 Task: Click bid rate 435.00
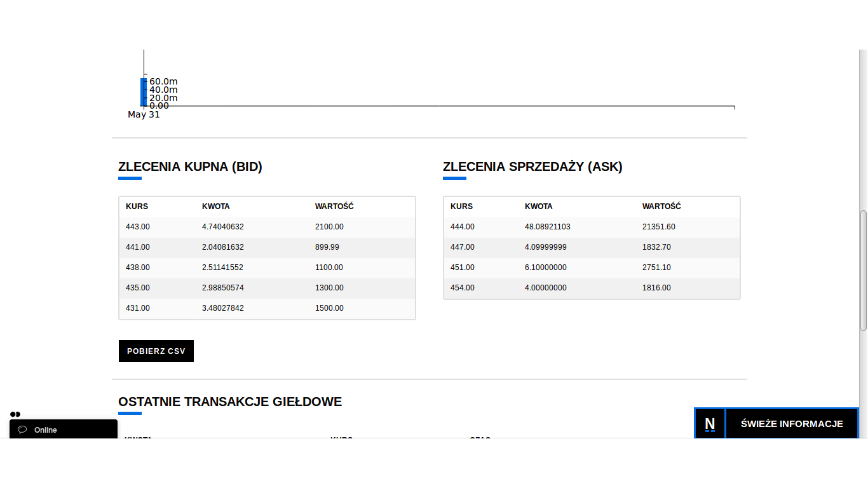[x=138, y=288]
